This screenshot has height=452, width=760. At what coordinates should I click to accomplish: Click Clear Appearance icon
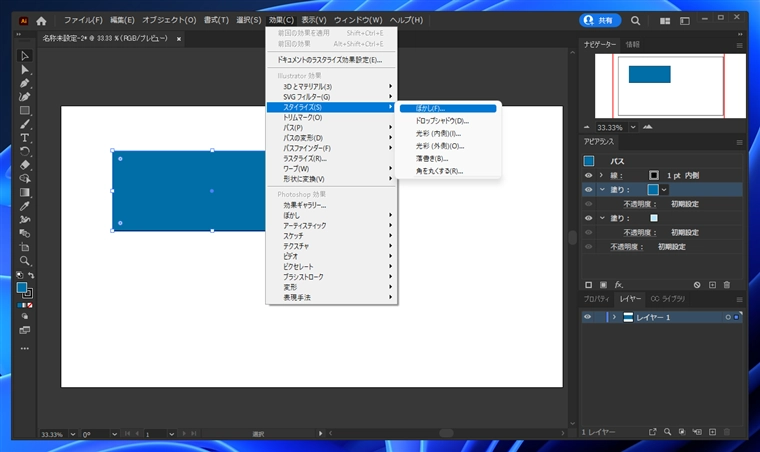click(x=697, y=285)
